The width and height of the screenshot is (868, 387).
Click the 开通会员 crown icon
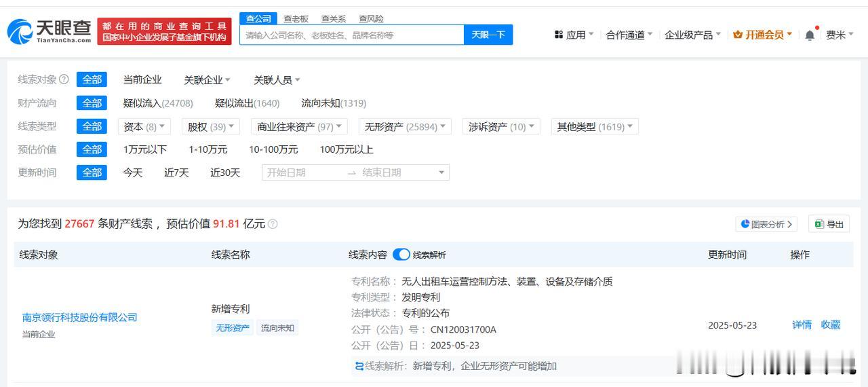(x=738, y=35)
